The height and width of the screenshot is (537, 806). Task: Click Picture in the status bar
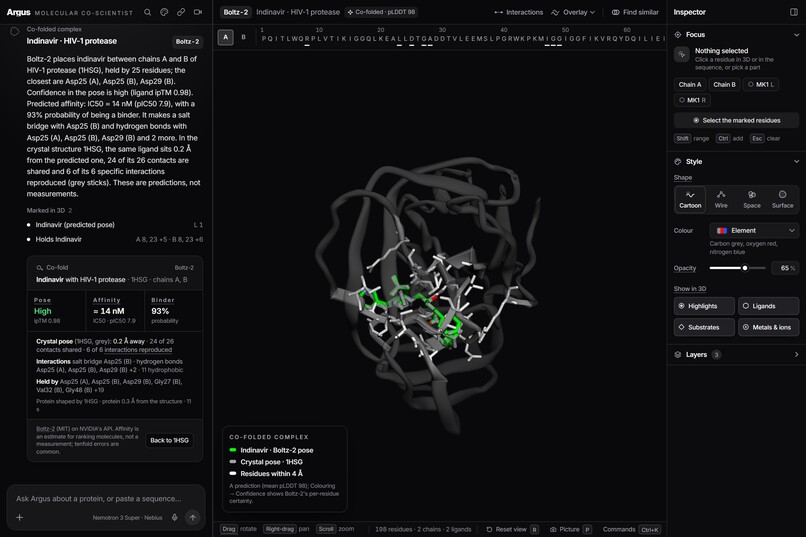tap(571, 529)
